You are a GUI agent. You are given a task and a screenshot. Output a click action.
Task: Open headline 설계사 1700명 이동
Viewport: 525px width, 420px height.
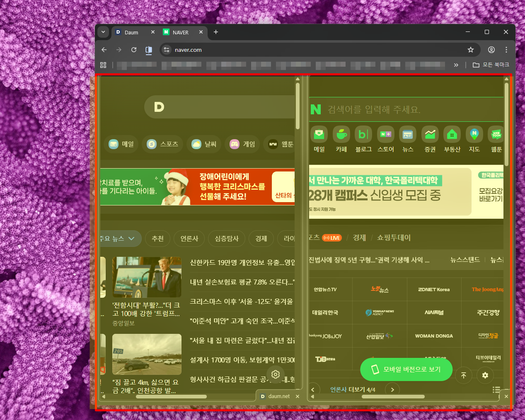(242, 360)
